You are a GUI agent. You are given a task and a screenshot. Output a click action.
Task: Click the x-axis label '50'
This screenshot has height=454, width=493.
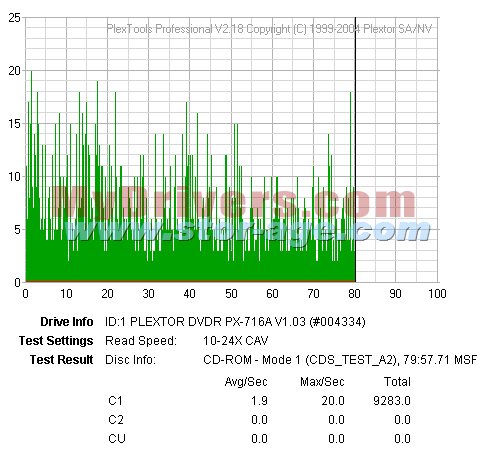point(231,294)
